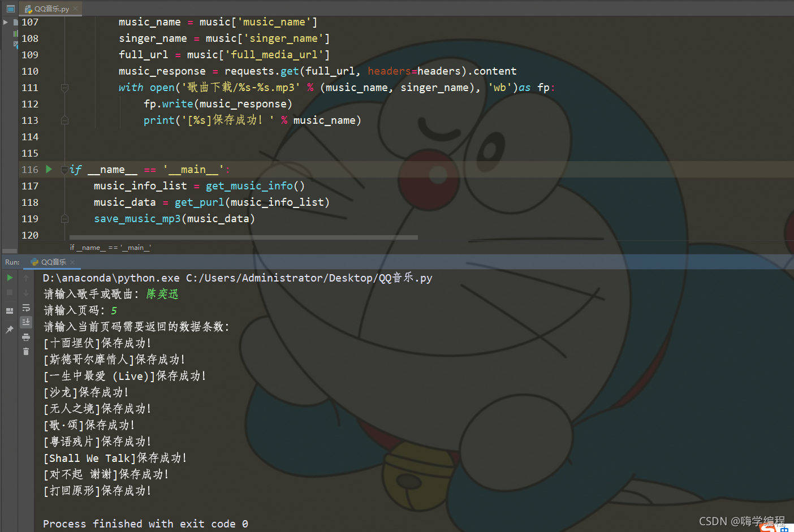Click the entered singer name 陈奕迅
The width and height of the screenshot is (794, 532).
click(162, 294)
